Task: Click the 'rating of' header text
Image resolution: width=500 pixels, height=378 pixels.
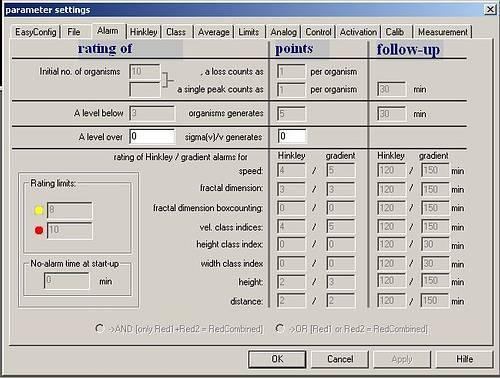Action: (x=105, y=49)
